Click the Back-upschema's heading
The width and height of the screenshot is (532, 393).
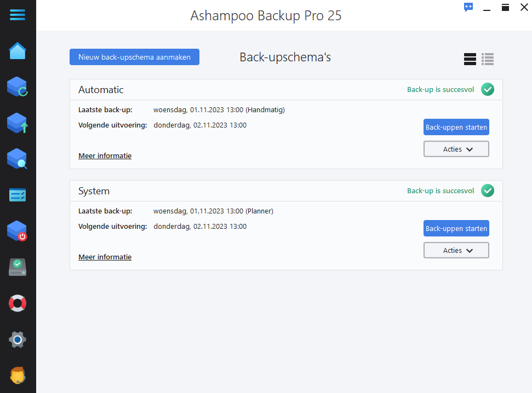pos(285,57)
